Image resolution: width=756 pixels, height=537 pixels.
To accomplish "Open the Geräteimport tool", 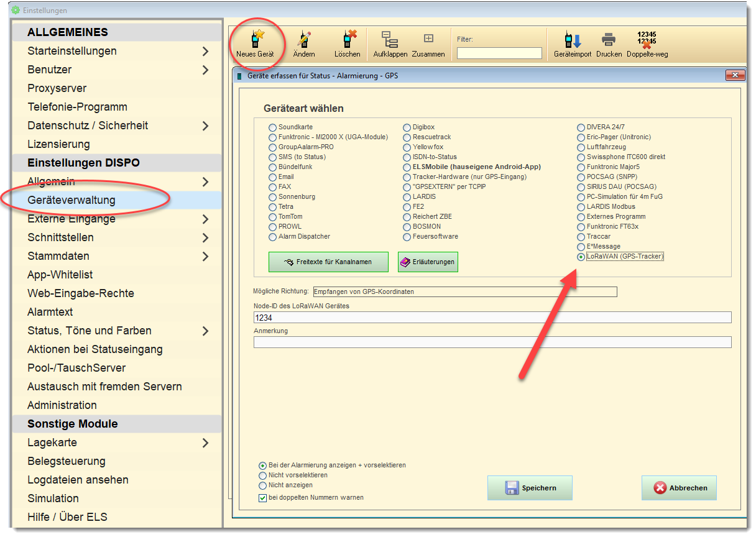I will (x=572, y=40).
